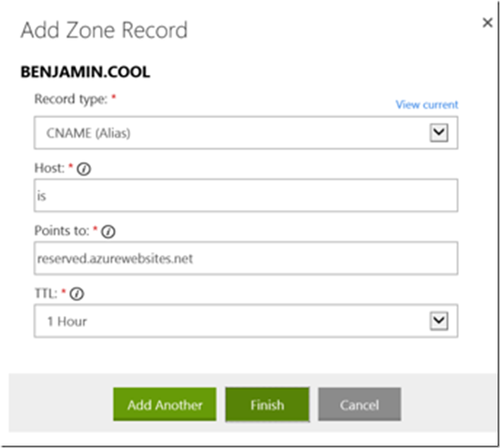Click the BENJAMIN.COOL domain heading
This screenshot has height=448, width=500.
(85, 72)
